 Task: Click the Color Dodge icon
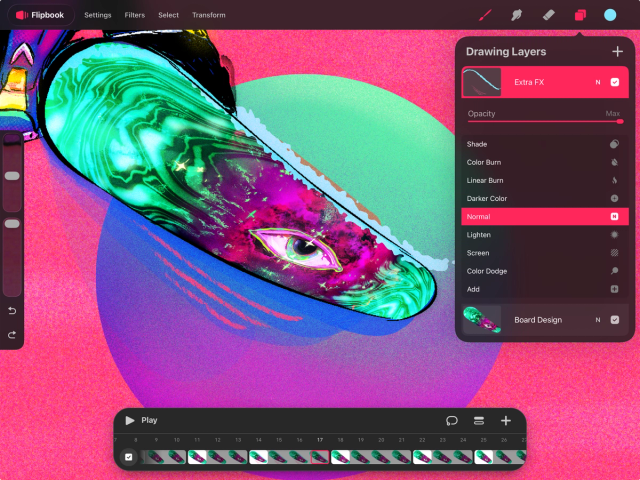click(614, 271)
